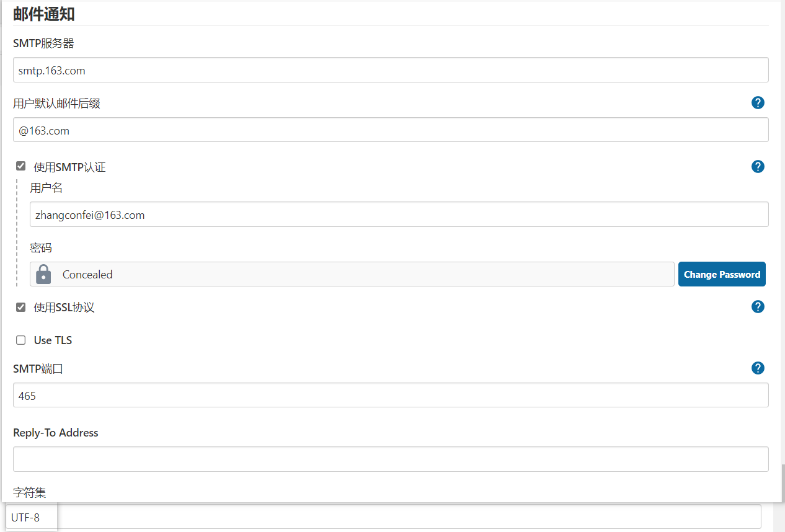Focus the default email suffix field
Image resolution: width=785 pixels, height=532 pixels.
click(391, 130)
